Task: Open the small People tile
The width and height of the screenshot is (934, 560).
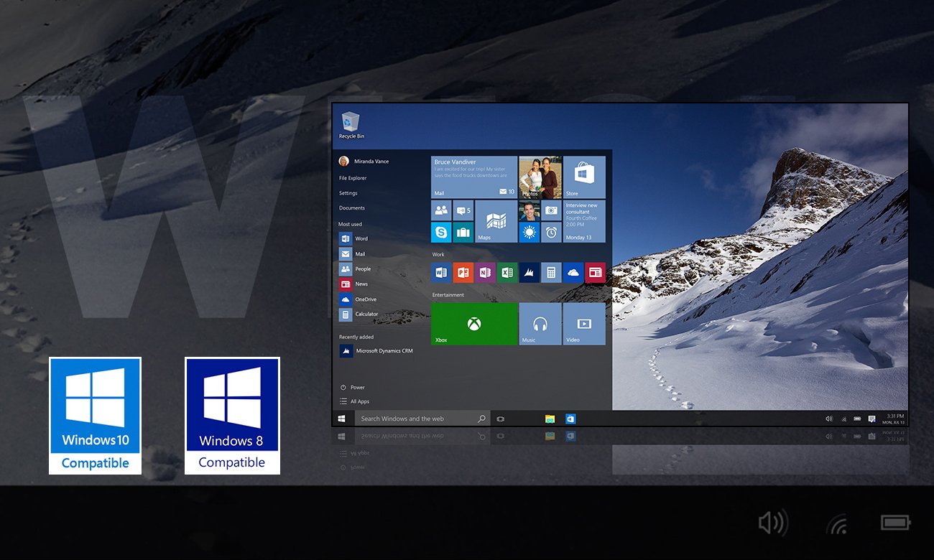Action: click(441, 210)
